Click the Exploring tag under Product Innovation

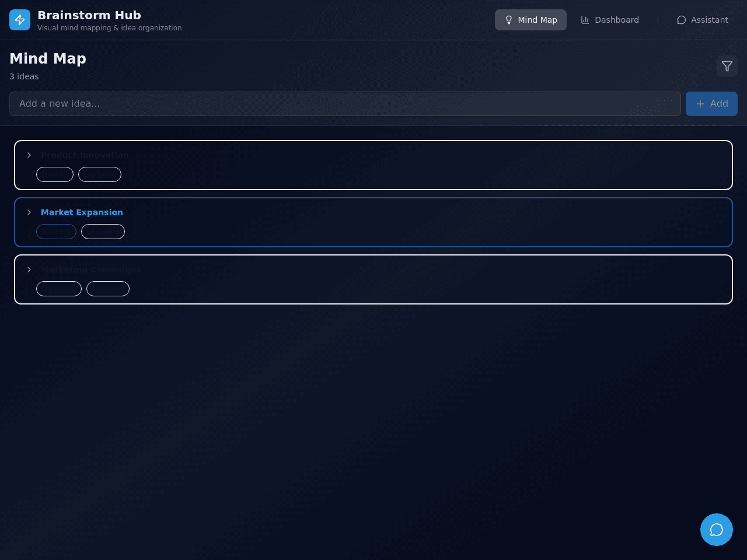[x=100, y=174]
